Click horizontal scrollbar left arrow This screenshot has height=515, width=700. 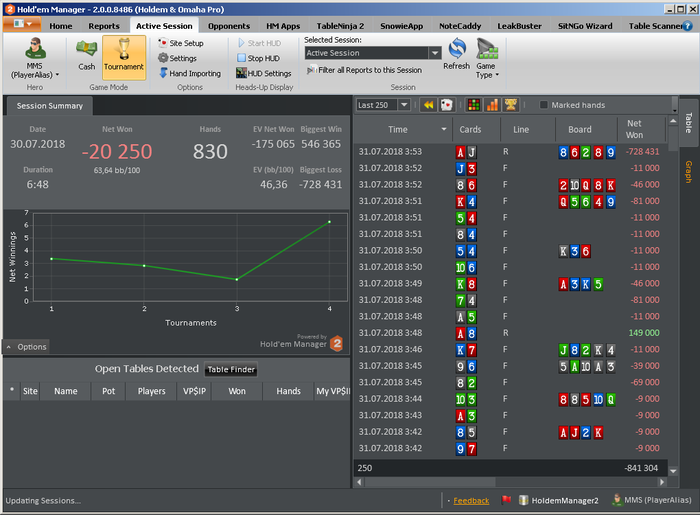coord(359,482)
